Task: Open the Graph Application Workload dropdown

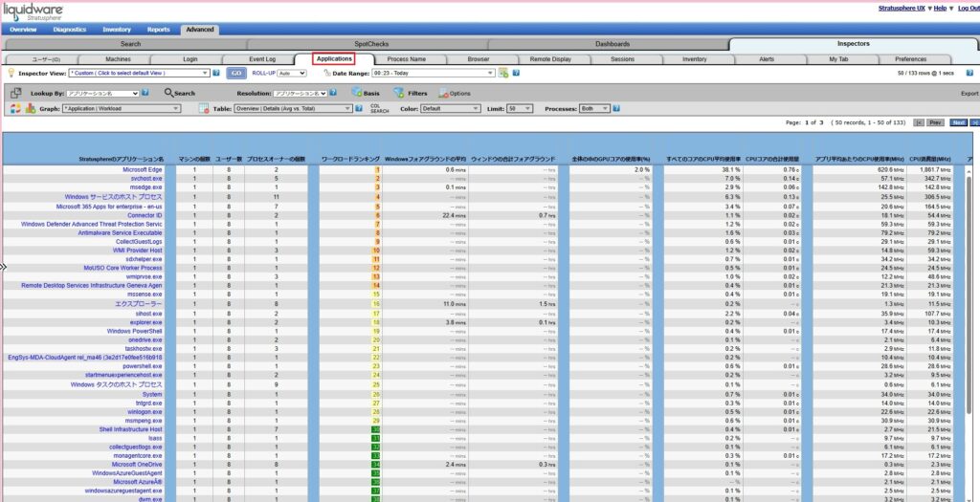Action: click(x=122, y=109)
